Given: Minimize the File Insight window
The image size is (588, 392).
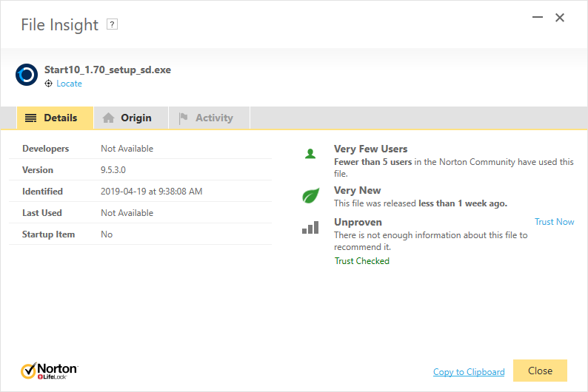Looking at the screenshot, I should click(x=538, y=17).
